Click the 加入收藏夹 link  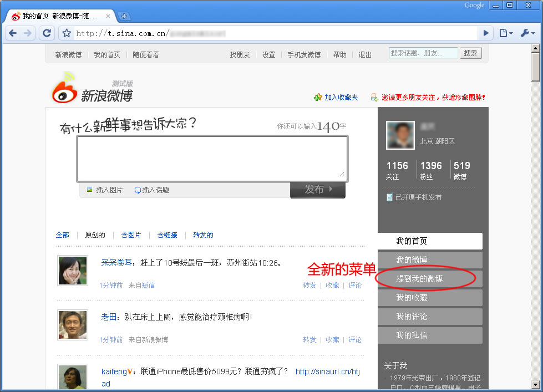(341, 98)
